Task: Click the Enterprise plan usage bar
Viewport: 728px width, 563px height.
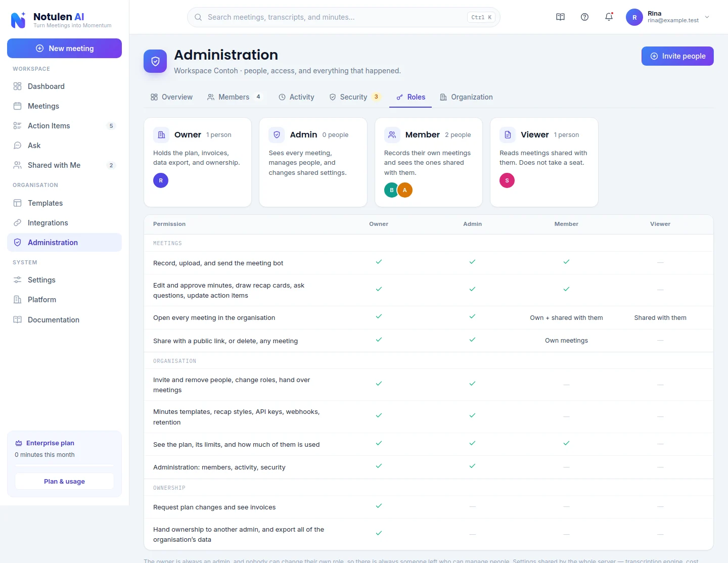Action: [x=64, y=465]
